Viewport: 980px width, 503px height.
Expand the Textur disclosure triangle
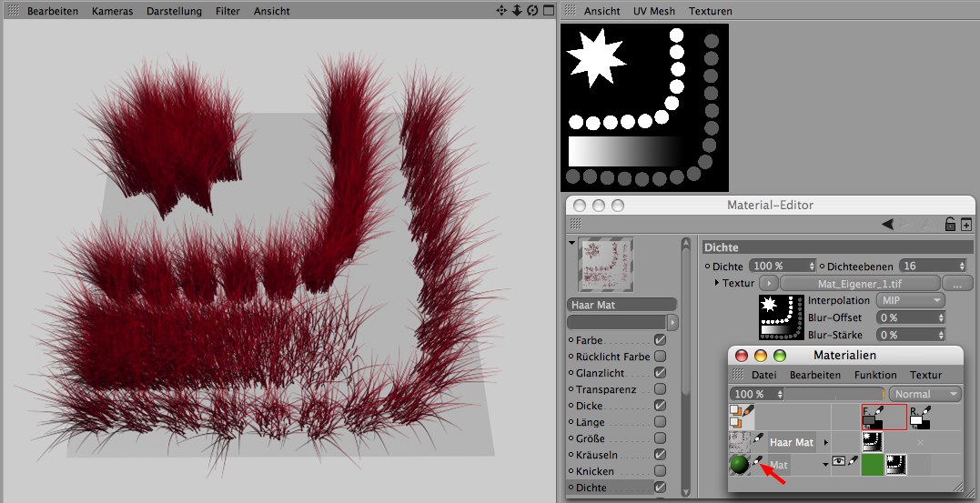(x=717, y=284)
